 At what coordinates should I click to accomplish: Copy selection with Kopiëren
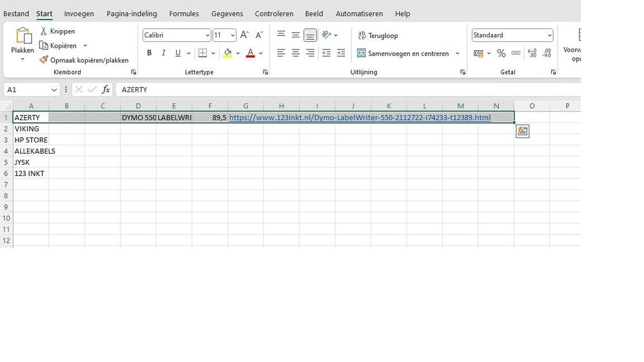coord(58,46)
